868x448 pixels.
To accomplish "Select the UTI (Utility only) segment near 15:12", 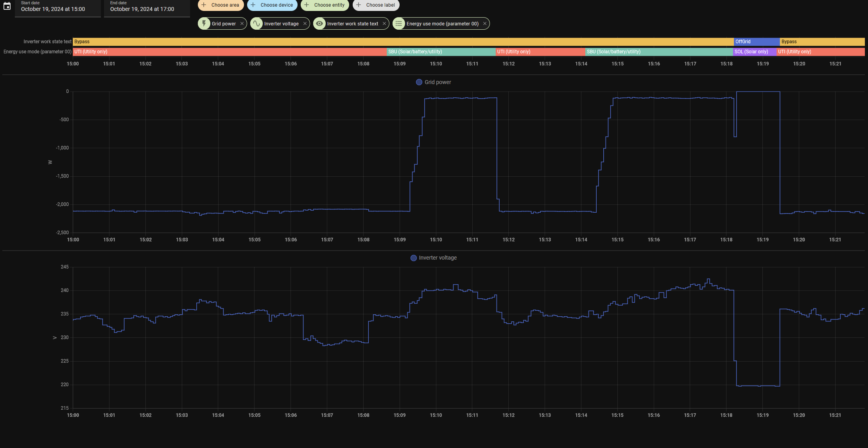I will [x=540, y=52].
